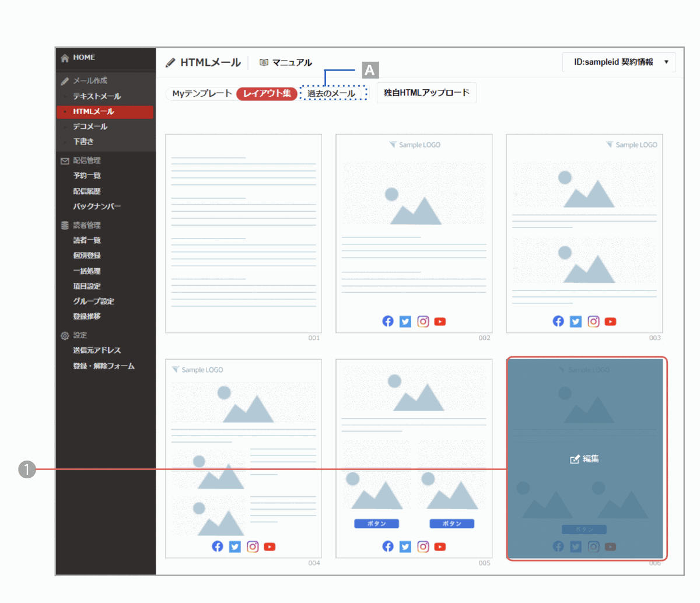
Task: Click Facebook icon in template 005
Action: point(388,546)
